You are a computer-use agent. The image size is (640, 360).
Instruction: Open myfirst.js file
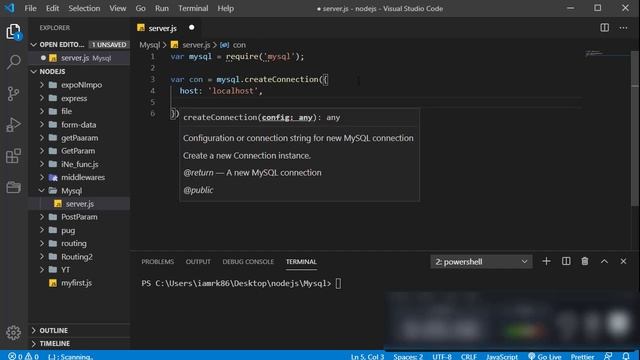(x=76, y=282)
